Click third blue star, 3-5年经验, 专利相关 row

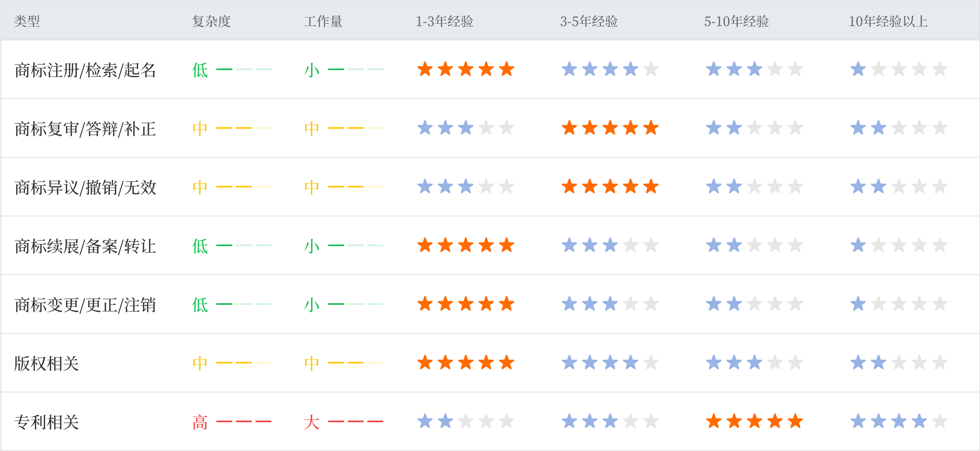point(610,421)
